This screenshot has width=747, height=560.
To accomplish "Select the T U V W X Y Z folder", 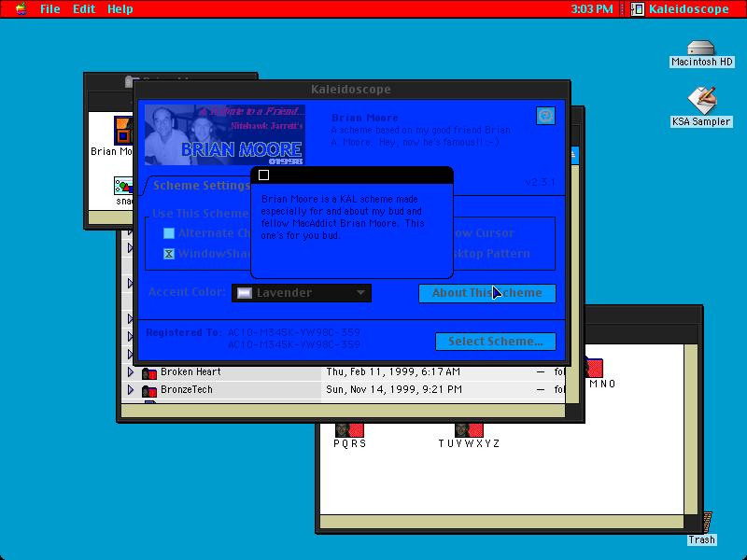I will (470, 430).
